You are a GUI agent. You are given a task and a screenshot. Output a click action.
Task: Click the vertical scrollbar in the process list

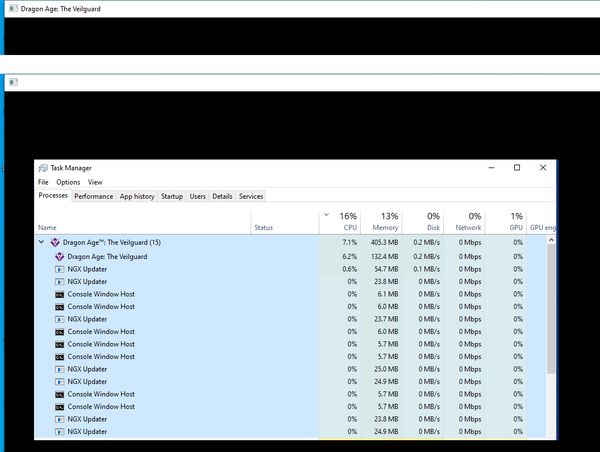pos(552,320)
